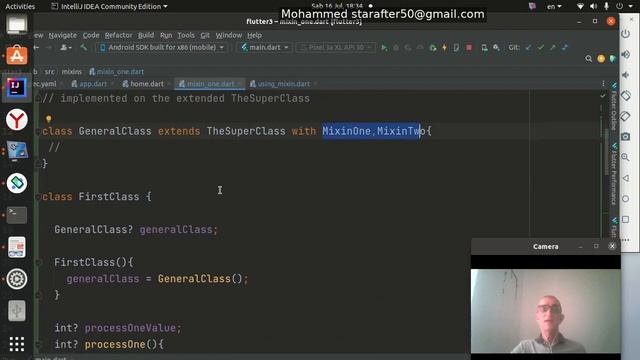Click the yellow intention lightbulb in editor

tap(49, 119)
